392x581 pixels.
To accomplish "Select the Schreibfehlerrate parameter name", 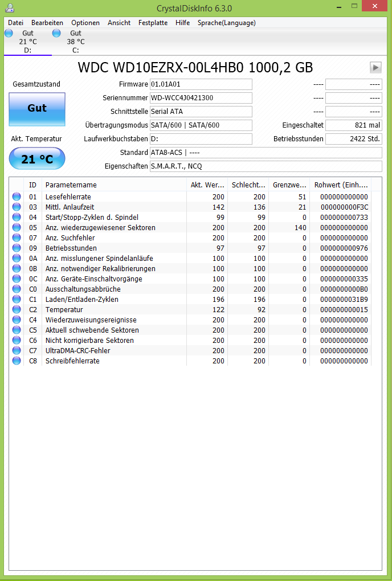I will (72, 361).
